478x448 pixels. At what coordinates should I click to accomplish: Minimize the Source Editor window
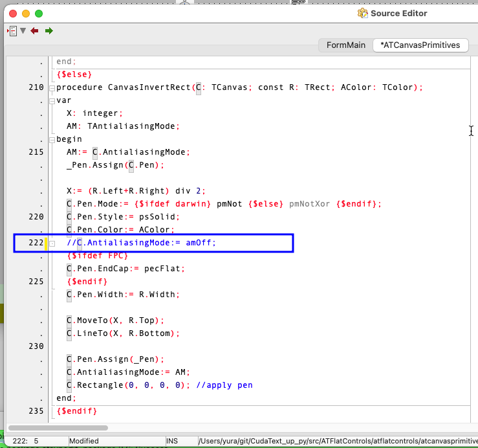pyautogui.click(x=26, y=14)
